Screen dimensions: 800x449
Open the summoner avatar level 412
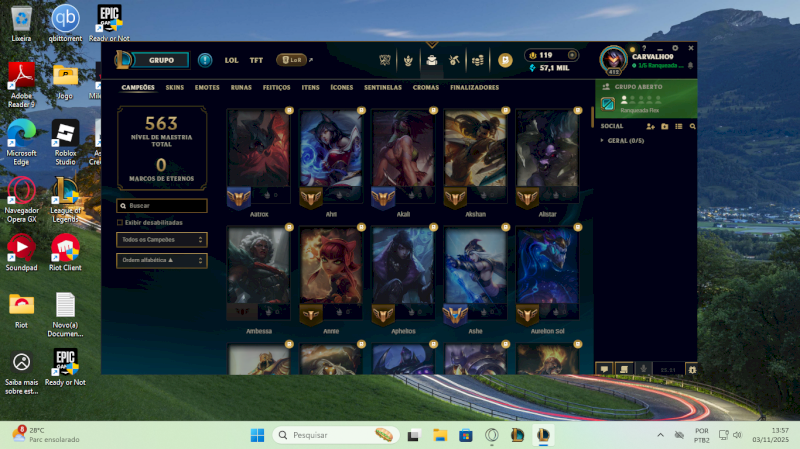(613, 60)
